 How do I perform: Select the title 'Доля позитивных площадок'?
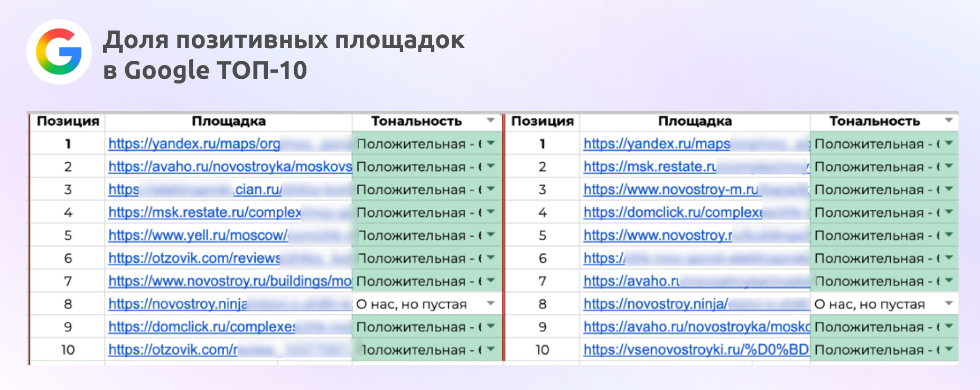[x=284, y=40]
